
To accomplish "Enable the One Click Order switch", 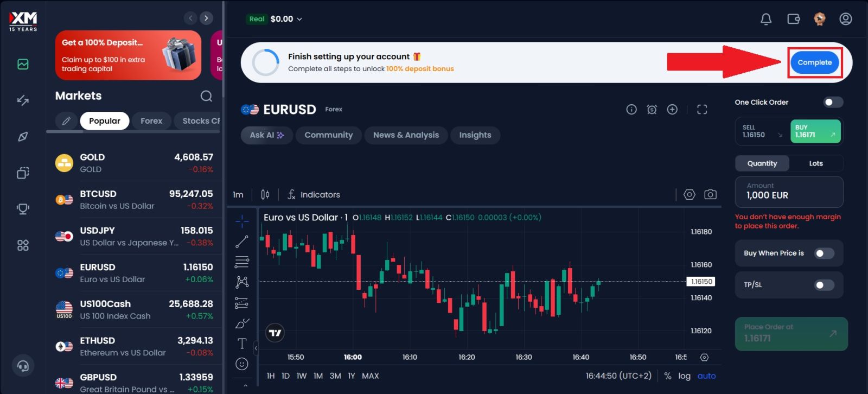I will tap(832, 102).
